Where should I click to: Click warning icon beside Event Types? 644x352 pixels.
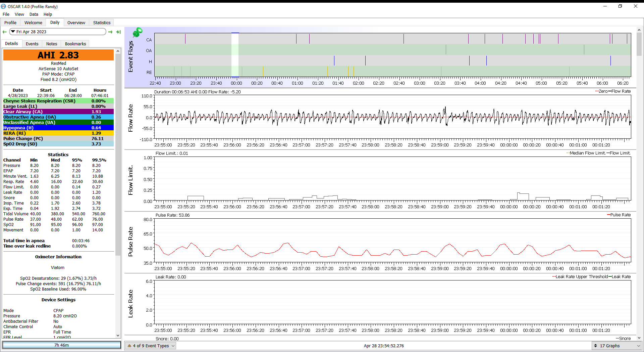(x=129, y=346)
